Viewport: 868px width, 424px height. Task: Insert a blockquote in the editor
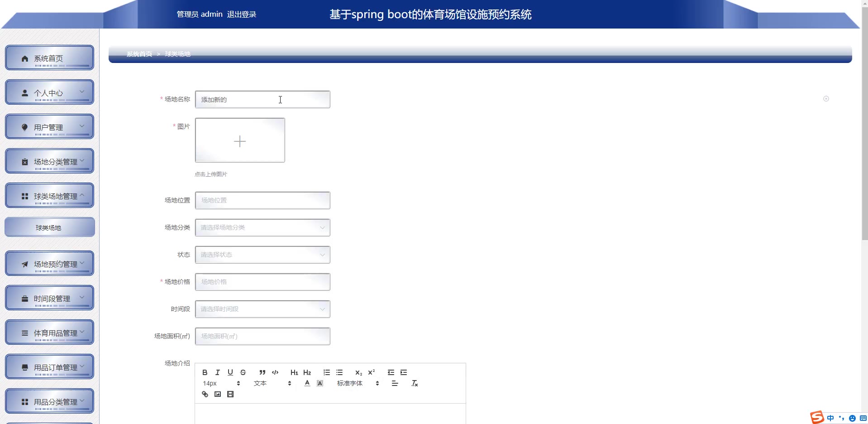point(262,372)
